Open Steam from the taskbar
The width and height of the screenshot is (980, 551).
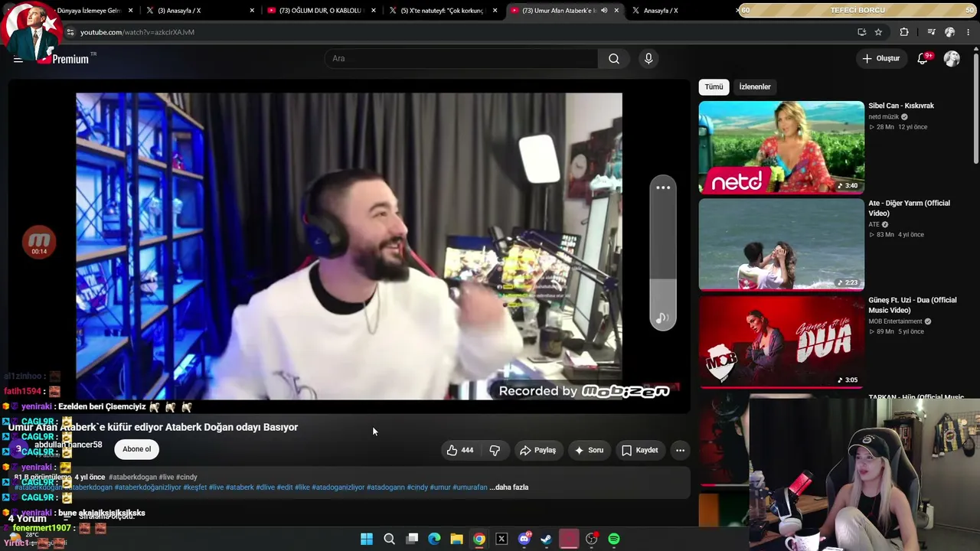546,540
